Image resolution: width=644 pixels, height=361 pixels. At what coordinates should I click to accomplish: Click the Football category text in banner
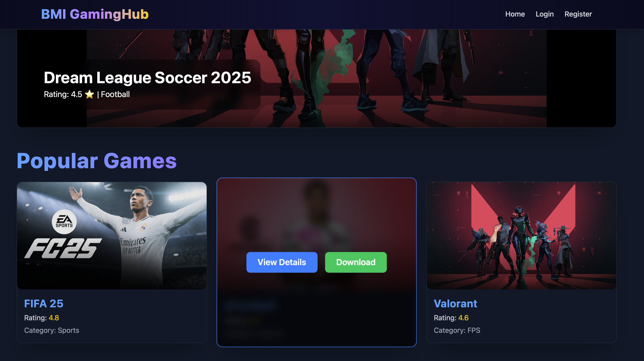click(x=115, y=95)
